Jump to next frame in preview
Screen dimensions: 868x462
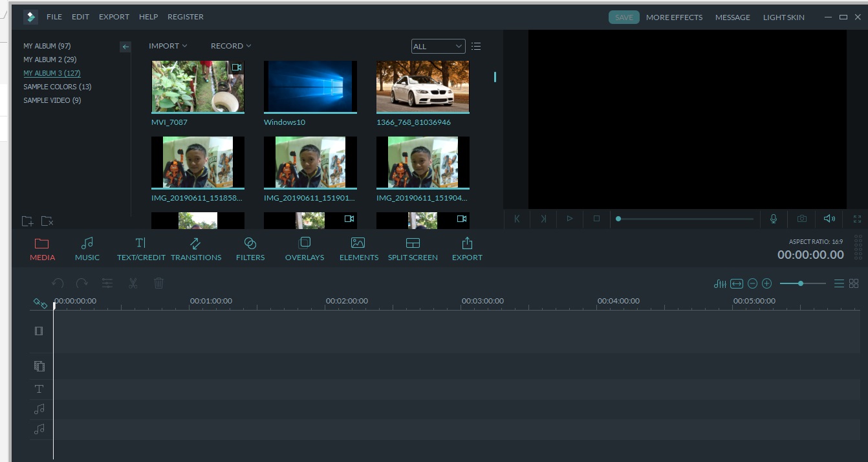(x=543, y=219)
